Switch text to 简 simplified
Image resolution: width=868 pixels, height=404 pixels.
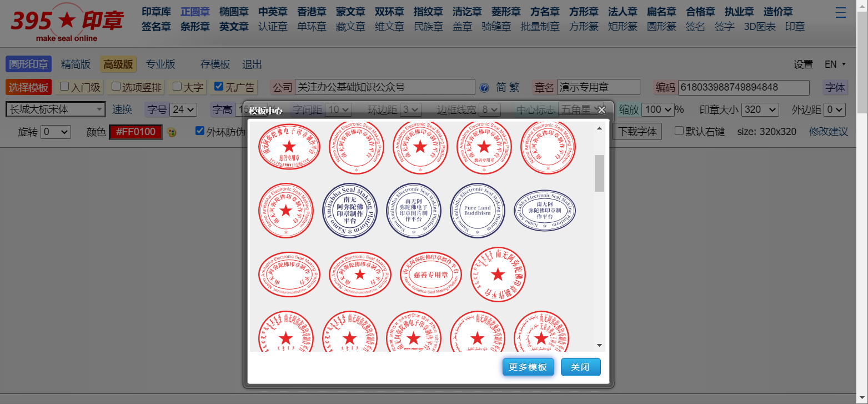click(501, 87)
